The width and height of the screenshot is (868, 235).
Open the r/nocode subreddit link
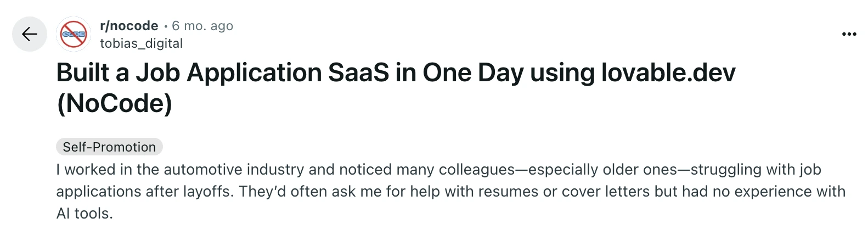pos(129,26)
